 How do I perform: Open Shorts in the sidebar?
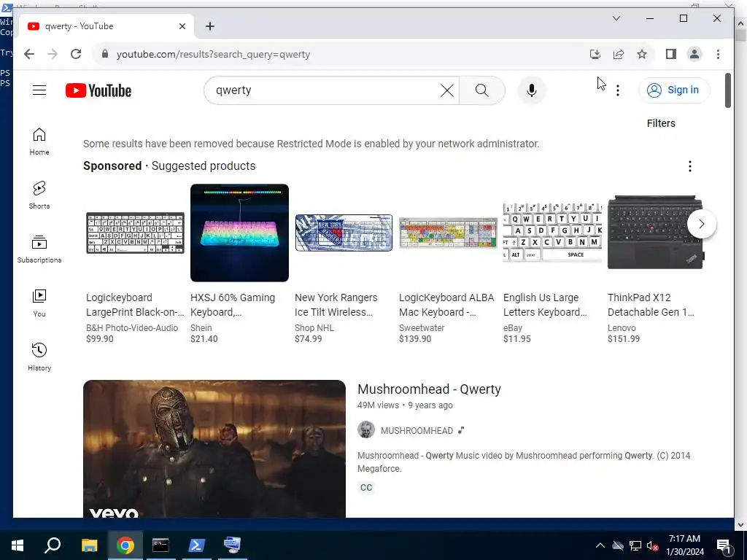tap(39, 195)
